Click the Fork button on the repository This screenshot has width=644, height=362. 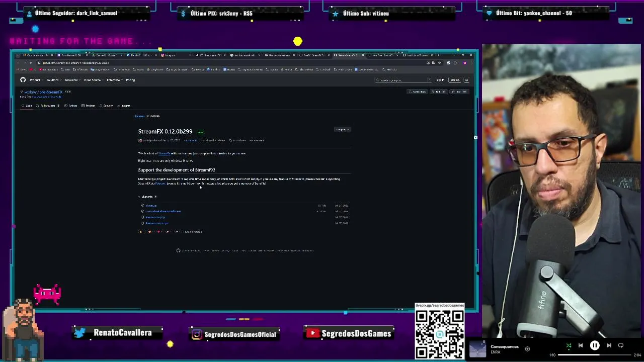click(x=439, y=92)
